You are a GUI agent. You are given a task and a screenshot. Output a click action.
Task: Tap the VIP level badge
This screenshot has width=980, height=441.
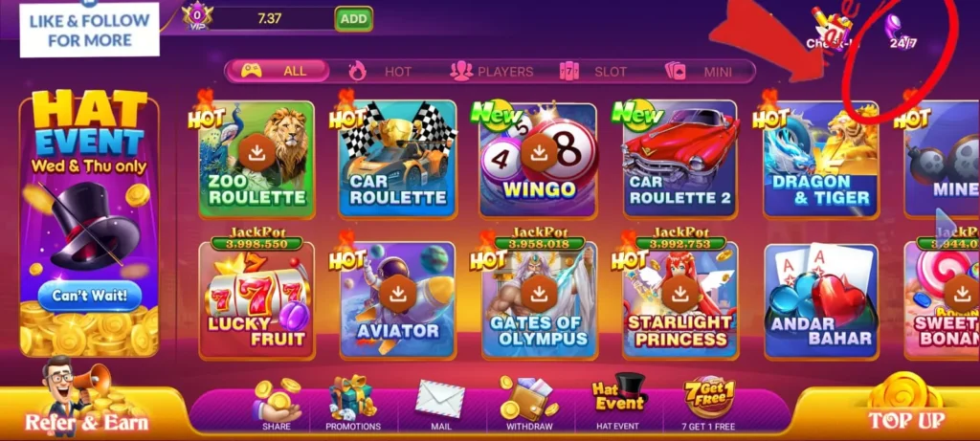[197, 17]
